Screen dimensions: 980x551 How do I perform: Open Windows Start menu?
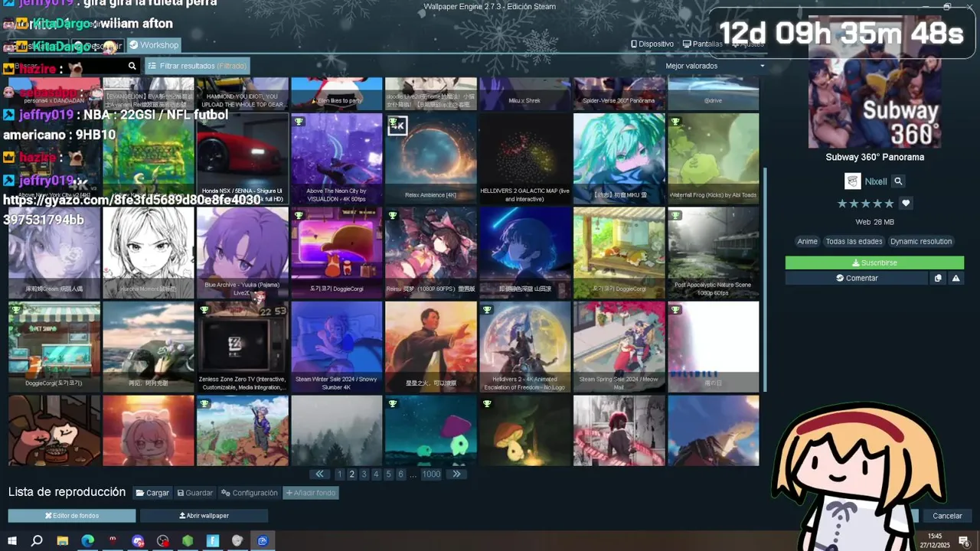(x=12, y=540)
